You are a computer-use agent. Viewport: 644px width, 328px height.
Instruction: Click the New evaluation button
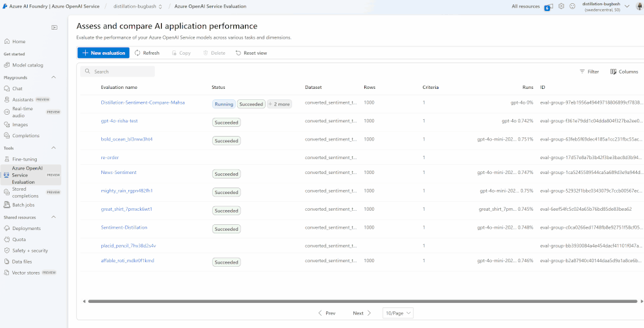[x=103, y=53]
